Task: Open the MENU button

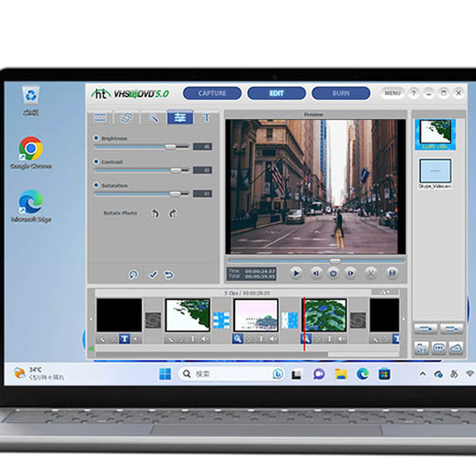Action: click(392, 93)
